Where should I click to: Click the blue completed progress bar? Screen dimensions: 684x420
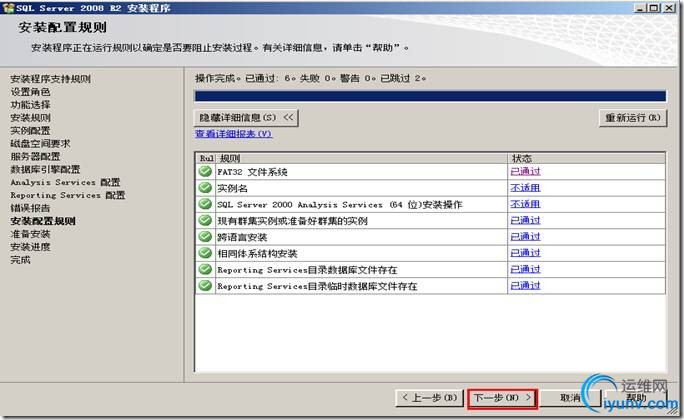pyautogui.click(x=430, y=96)
